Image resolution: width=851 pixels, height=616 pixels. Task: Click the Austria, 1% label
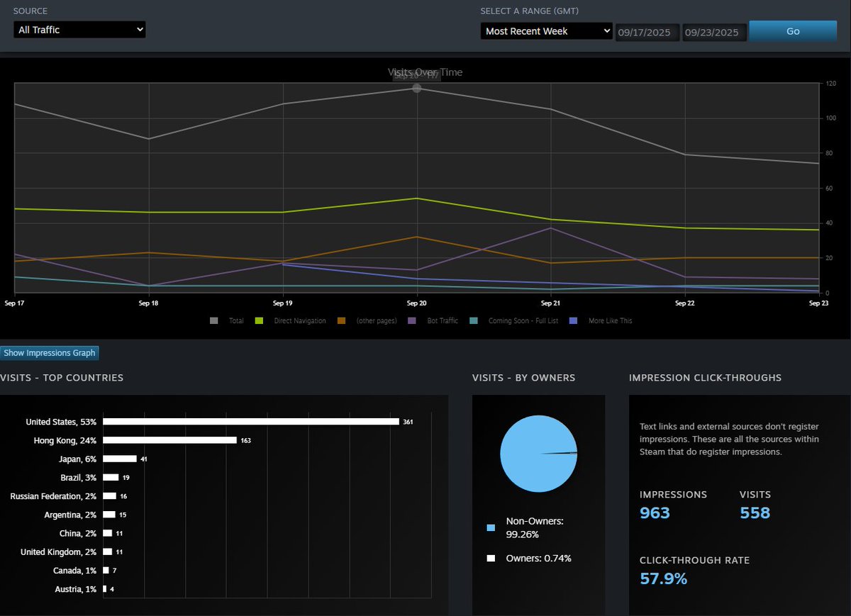pyautogui.click(x=75, y=589)
